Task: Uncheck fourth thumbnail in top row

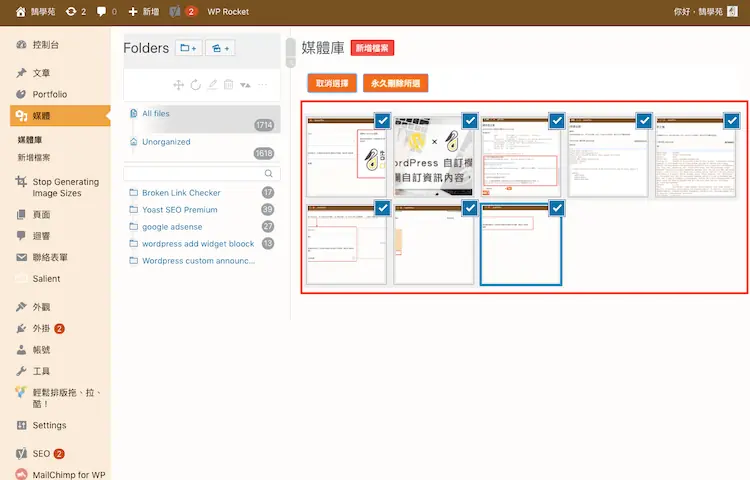Action: pos(645,121)
